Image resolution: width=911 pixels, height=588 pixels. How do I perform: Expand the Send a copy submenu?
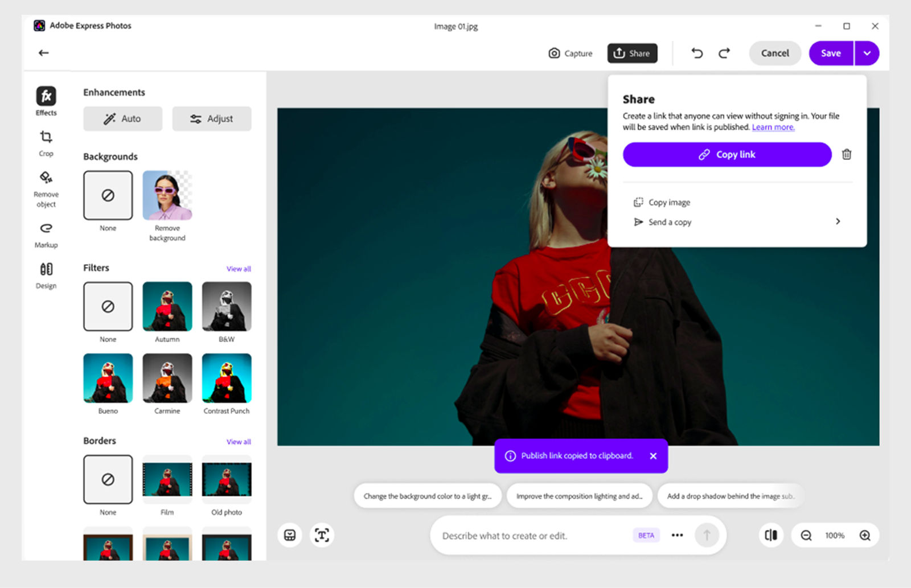[838, 221]
